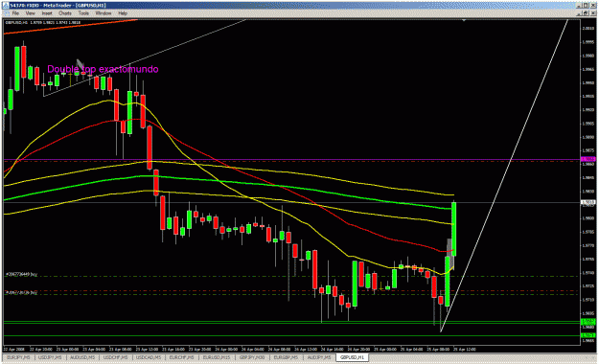Open the Charts menu
The image size is (599, 364).
pyautogui.click(x=65, y=13)
